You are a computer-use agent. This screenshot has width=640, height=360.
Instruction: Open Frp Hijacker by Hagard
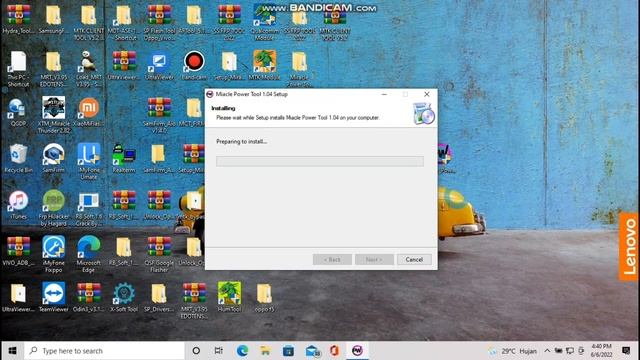pyautogui.click(x=53, y=208)
